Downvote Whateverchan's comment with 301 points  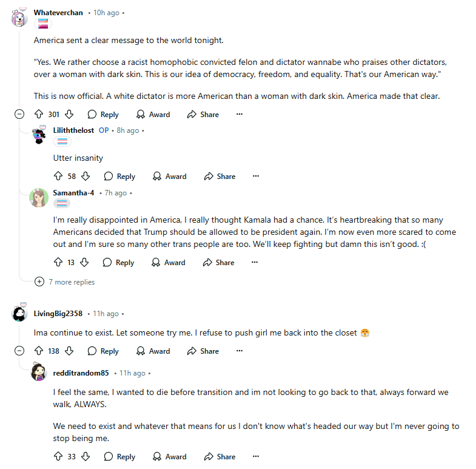tap(69, 114)
